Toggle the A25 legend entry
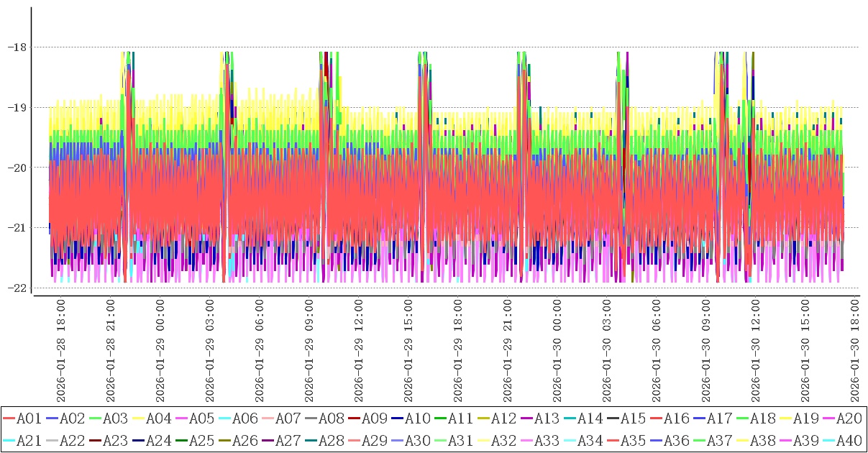 [x=201, y=439]
